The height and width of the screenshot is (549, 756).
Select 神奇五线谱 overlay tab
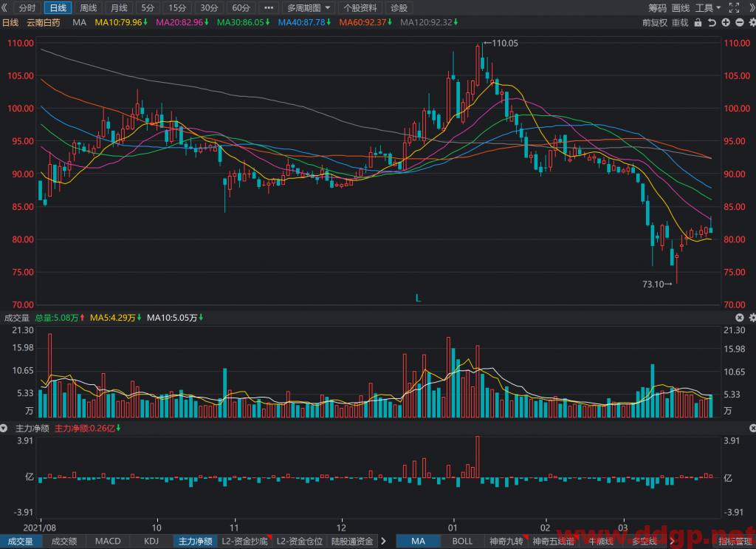coord(554,542)
